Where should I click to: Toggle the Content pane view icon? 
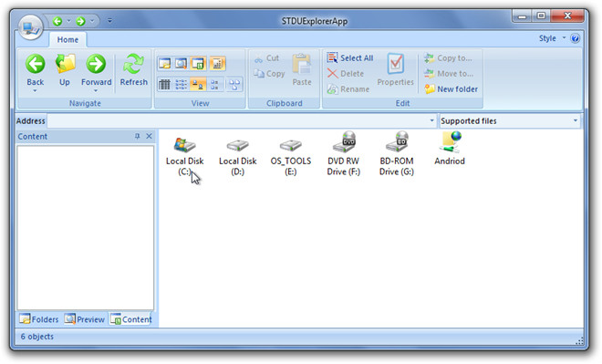point(198,63)
